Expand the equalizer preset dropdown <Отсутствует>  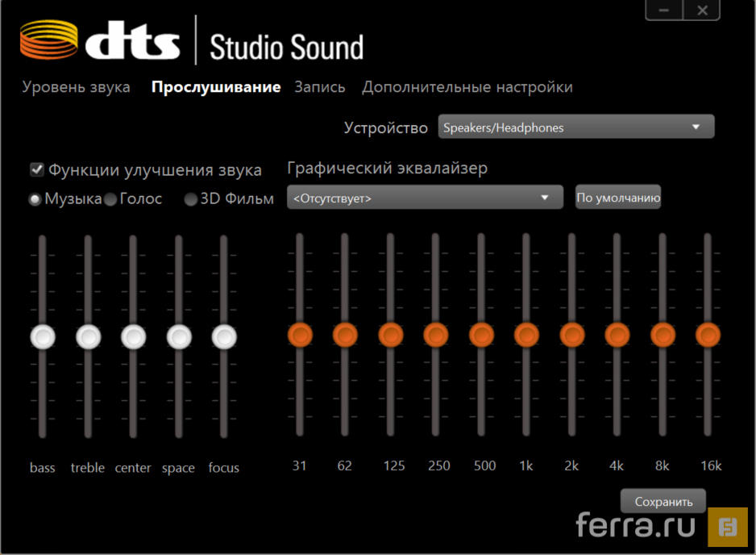pyautogui.click(x=425, y=198)
